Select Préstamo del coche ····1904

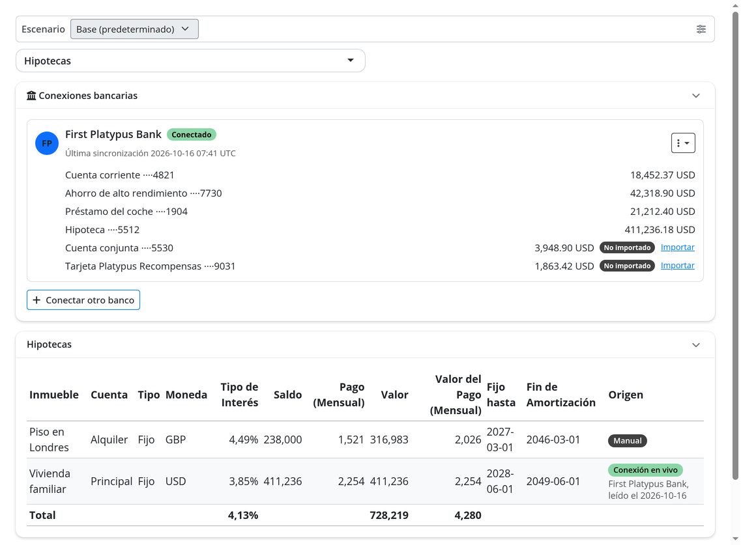click(x=380, y=212)
